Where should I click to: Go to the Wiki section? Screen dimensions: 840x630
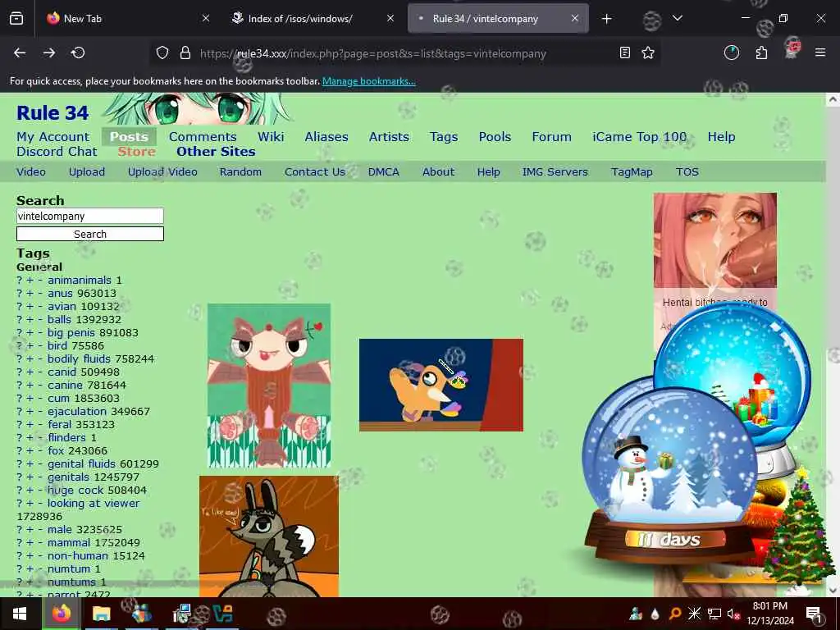(x=271, y=137)
